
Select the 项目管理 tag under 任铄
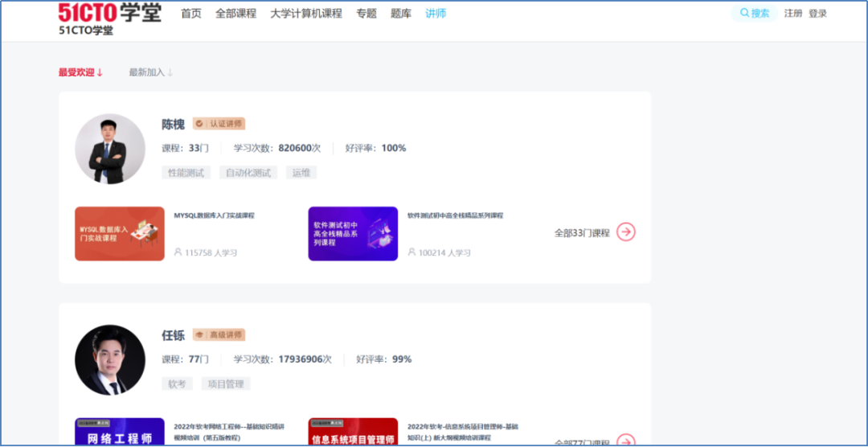point(225,384)
